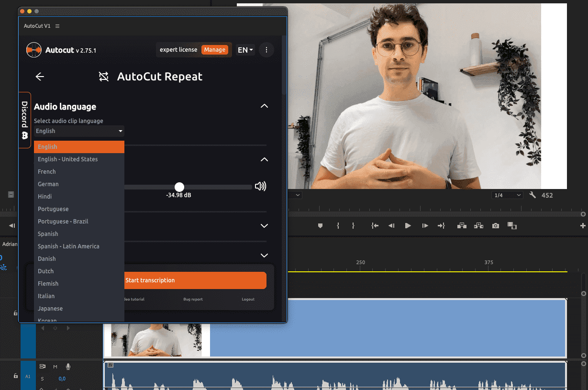588x390 pixels.
Task: Click Start transcription button
Action: pyautogui.click(x=195, y=280)
